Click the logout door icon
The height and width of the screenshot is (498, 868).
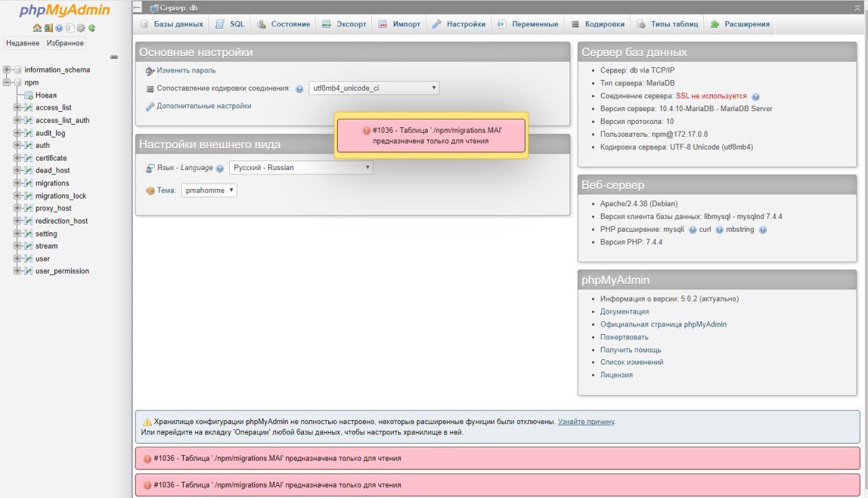pos(48,28)
